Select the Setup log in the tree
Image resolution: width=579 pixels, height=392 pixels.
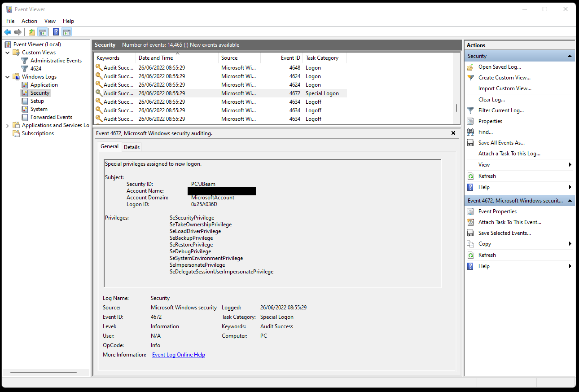click(37, 101)
